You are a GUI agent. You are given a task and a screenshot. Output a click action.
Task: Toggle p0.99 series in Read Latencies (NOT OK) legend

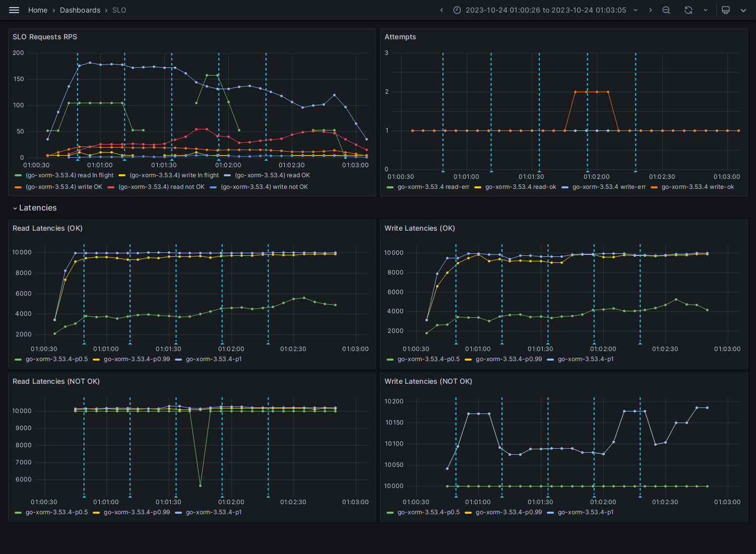coord(137,512)
